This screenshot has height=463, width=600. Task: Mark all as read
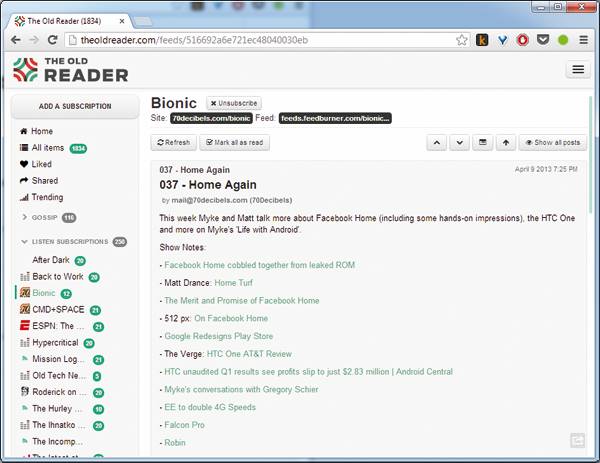235,142
